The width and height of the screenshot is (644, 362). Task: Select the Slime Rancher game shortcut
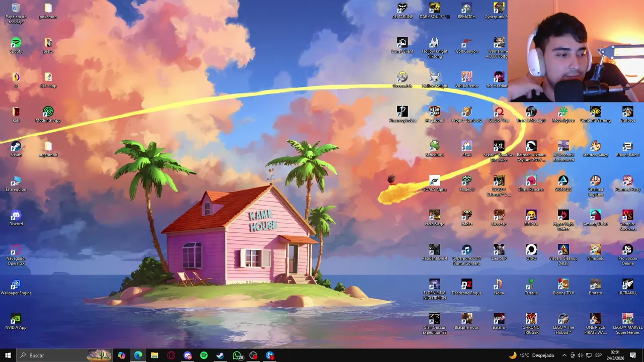coord(531,184)
